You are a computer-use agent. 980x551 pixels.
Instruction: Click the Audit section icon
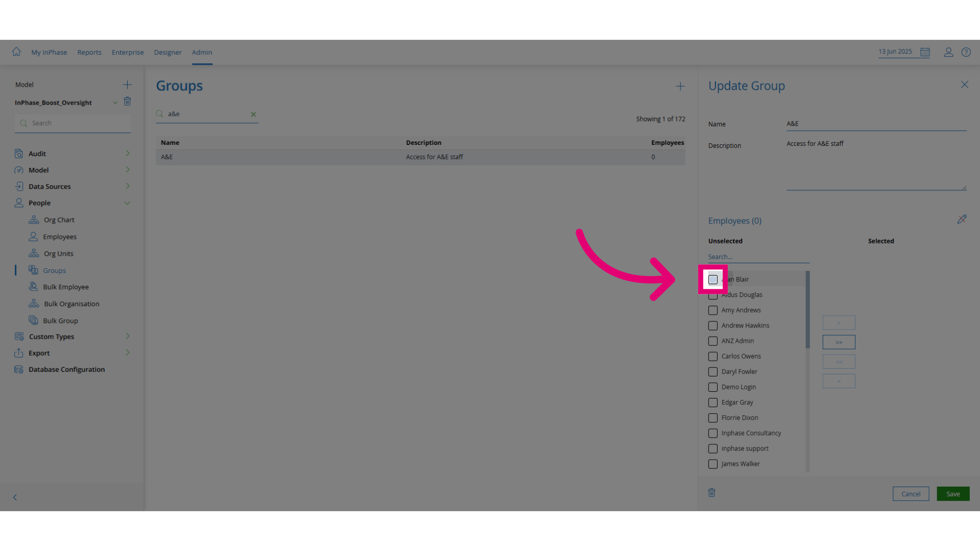19,154
